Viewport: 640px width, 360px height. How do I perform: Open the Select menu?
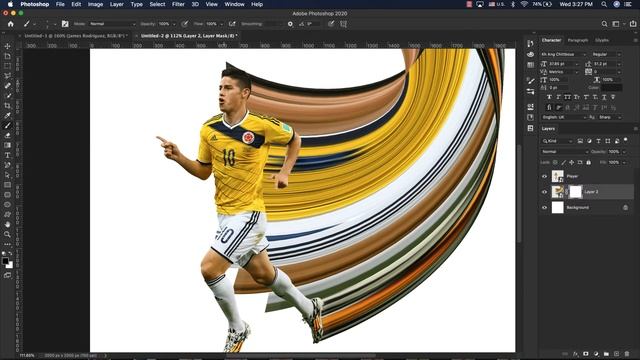coord(157,4)
